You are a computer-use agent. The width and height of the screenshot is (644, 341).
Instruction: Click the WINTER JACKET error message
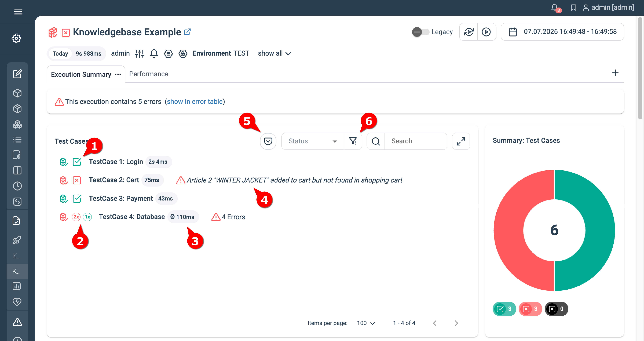(x=294, y=180)
